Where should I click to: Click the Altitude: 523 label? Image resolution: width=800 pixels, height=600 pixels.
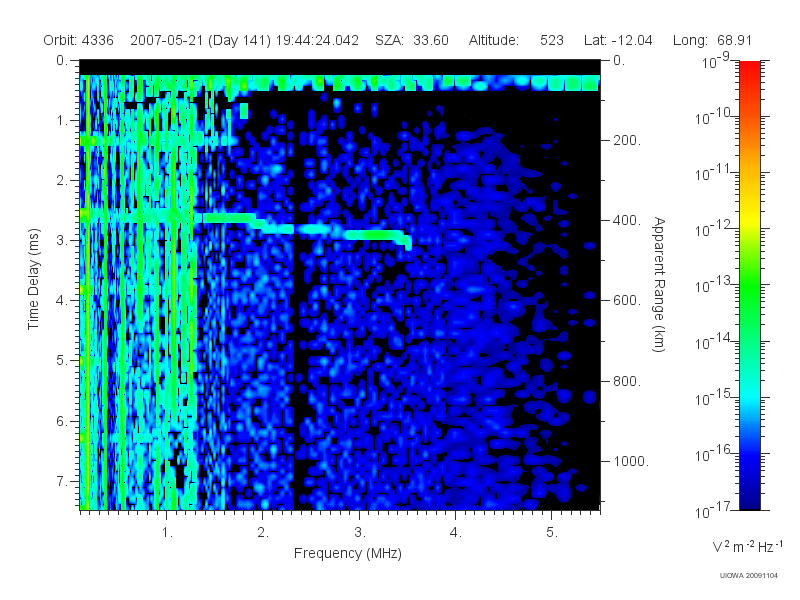(516, 40)
